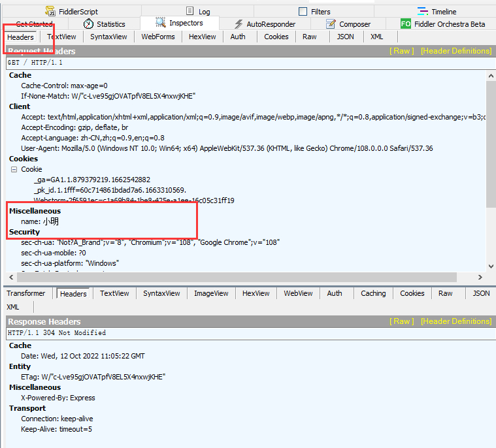Select the _ga cookie value row
This screenshot has width=496, height=448.
pyautogui.click(x=92, y=180)
